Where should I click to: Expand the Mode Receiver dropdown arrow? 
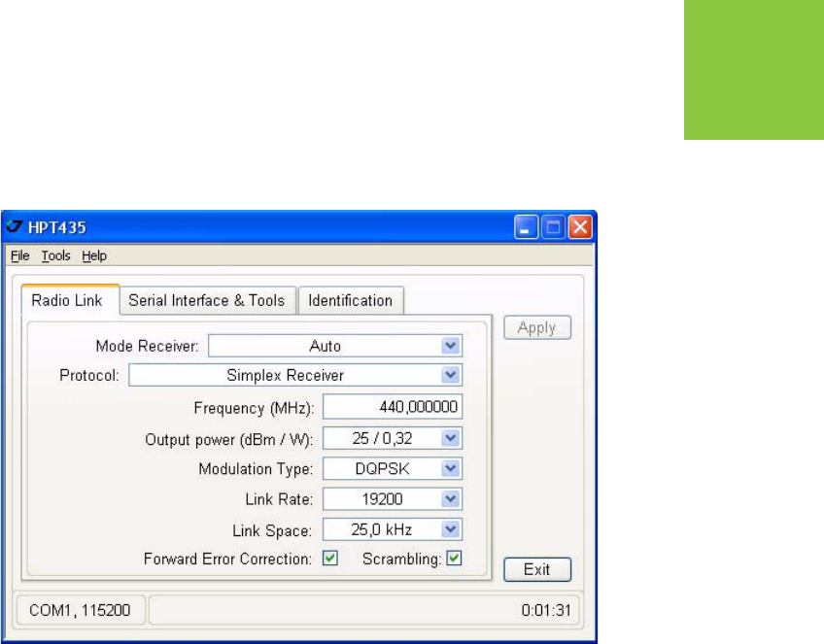[x=450, y=346]
